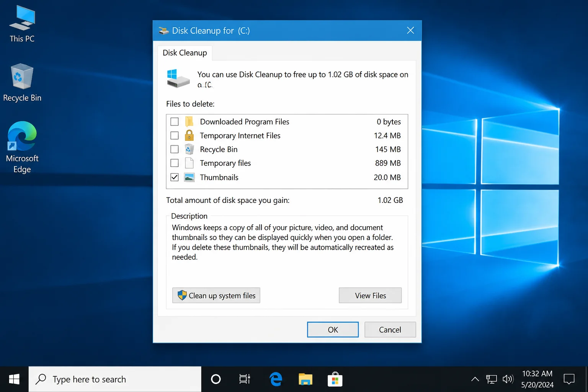The image size is (588, 392).
Task: Click the picture icon beside Thumbnails
Action: point(189,177)
